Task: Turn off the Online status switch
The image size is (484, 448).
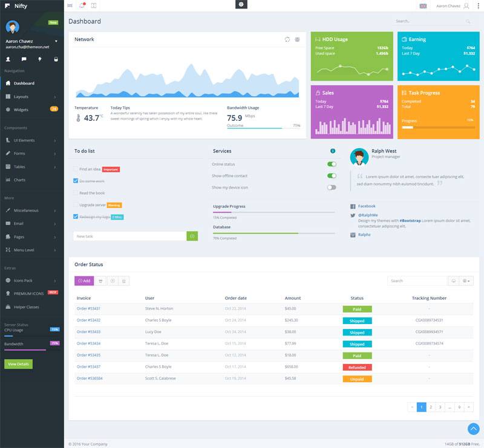Action: [x=331, y=164]
